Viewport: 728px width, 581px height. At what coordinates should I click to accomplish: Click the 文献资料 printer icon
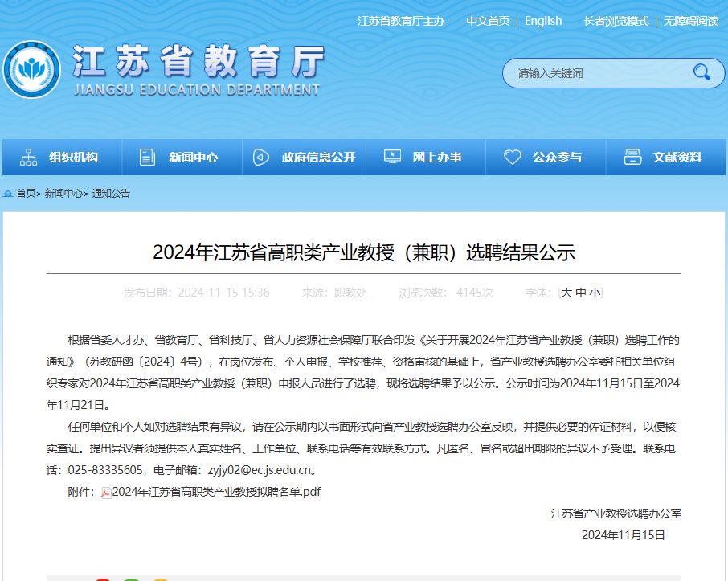point(632,157)
